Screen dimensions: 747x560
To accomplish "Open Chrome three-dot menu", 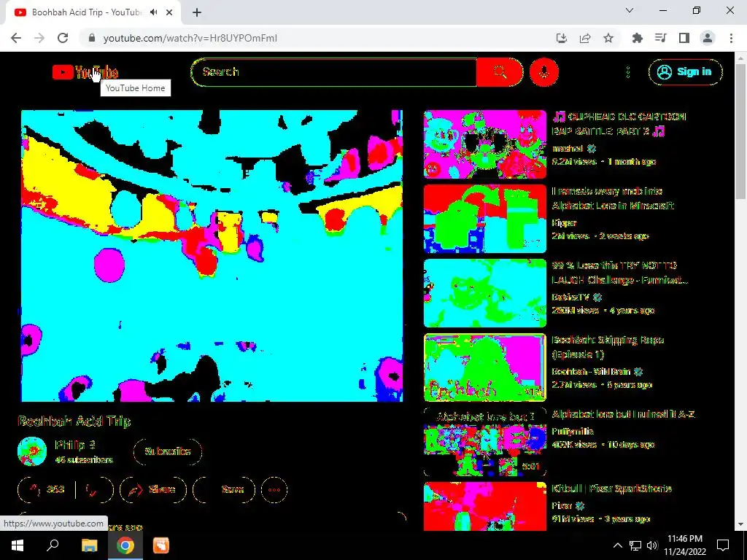I will (731, 38).
